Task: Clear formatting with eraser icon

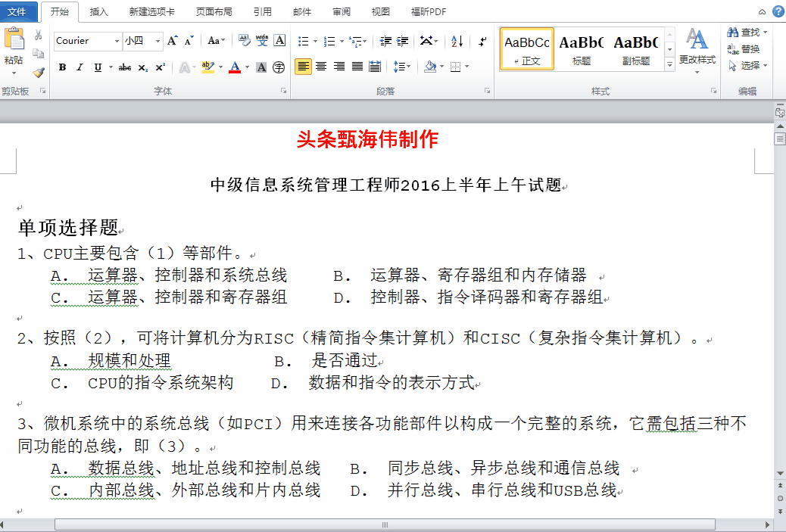Action: (244, 41)
